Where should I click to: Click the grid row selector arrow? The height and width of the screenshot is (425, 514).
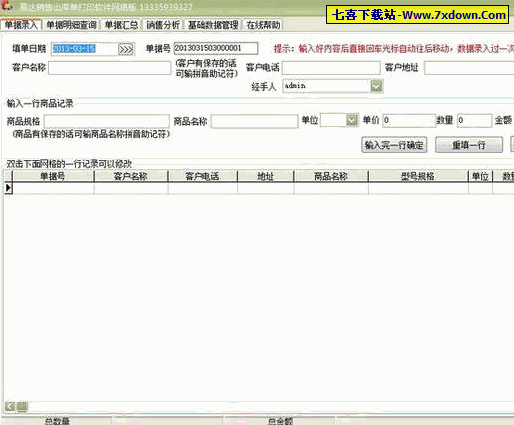coord(8,188)
